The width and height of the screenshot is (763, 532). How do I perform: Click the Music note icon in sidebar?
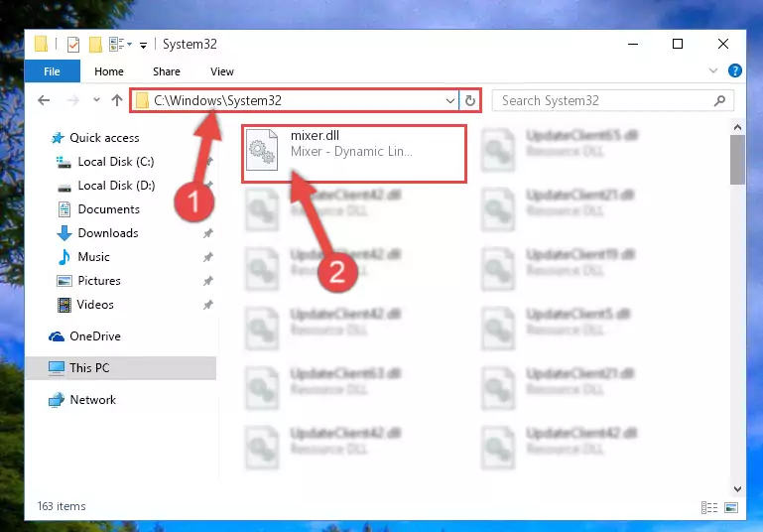pyautogui.click(x=64, y=257)
